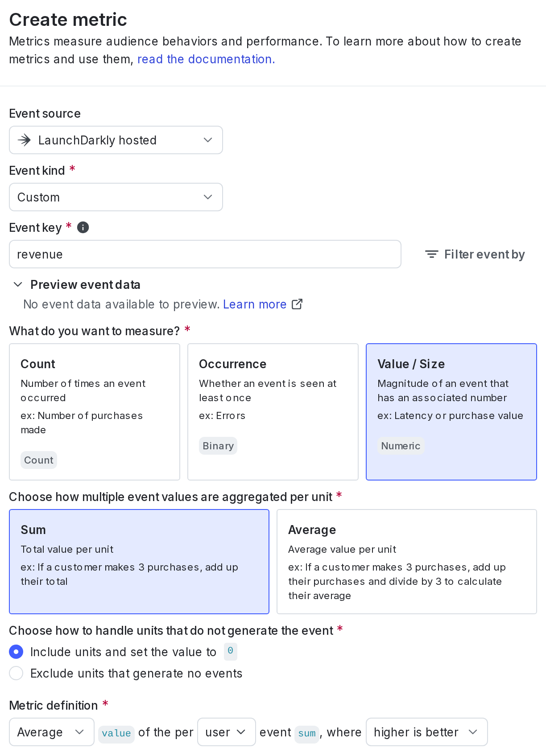The height and width of the screenshot is (756, 546).
Task: Select the Sum aggregation card
Action: (139, 562)
